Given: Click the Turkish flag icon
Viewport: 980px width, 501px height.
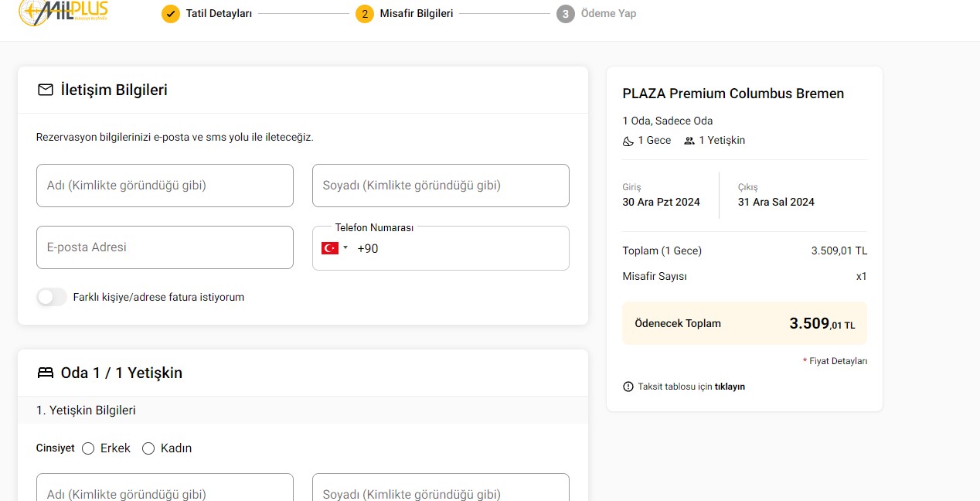Looking at the screenshot, I should point(330,248).
